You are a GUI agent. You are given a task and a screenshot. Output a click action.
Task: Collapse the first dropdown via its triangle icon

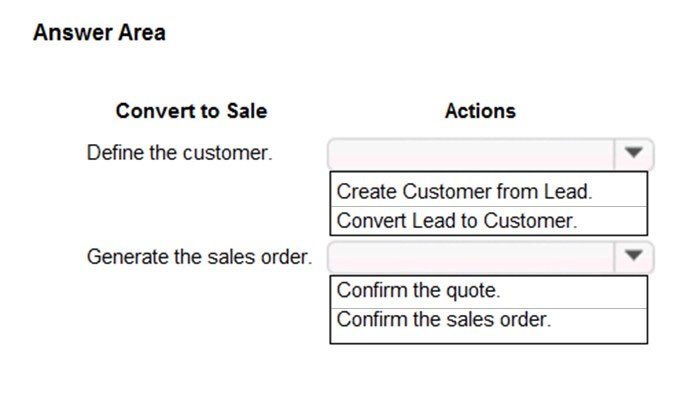tap(634, 153)
